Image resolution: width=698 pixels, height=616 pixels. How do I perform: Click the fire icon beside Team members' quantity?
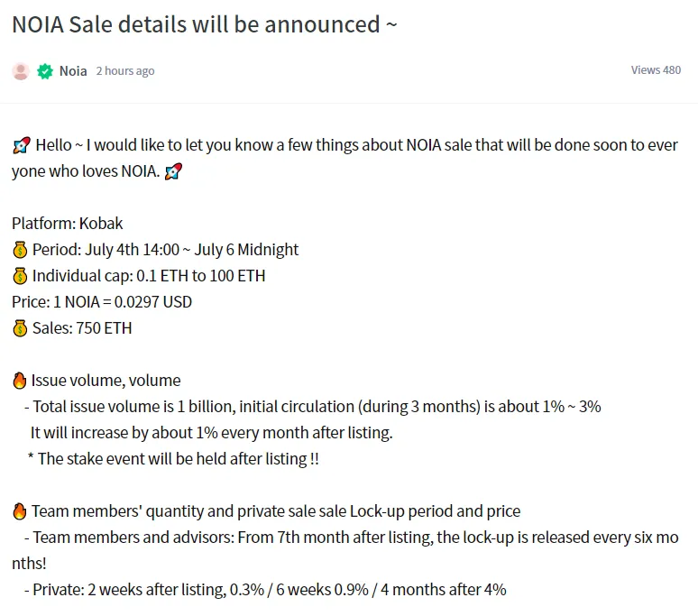click(x=20, y=511)
